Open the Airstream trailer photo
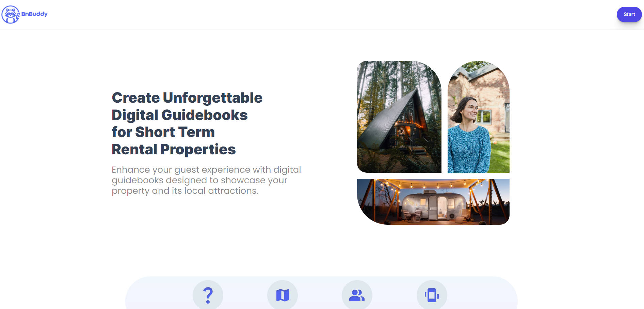 click(x=433, y=202)
